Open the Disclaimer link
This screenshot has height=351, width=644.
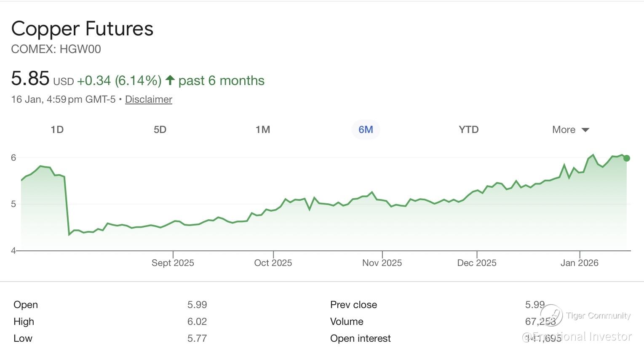point(149,99)
